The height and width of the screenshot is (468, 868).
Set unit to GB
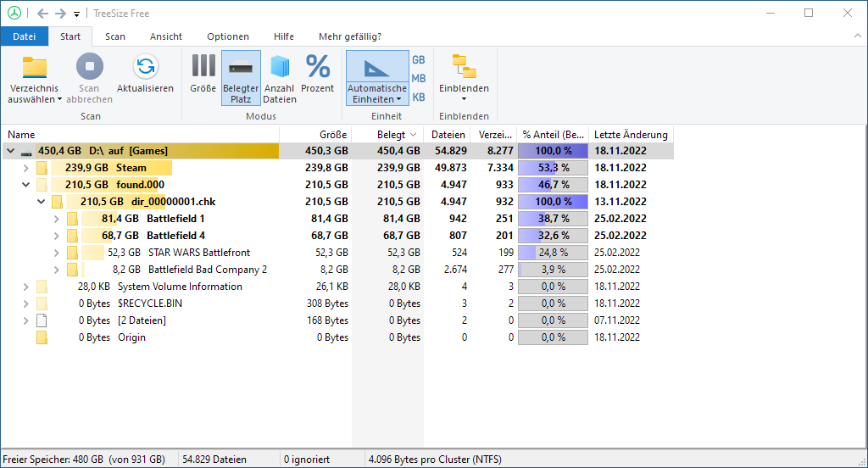(x=419, y=60)
